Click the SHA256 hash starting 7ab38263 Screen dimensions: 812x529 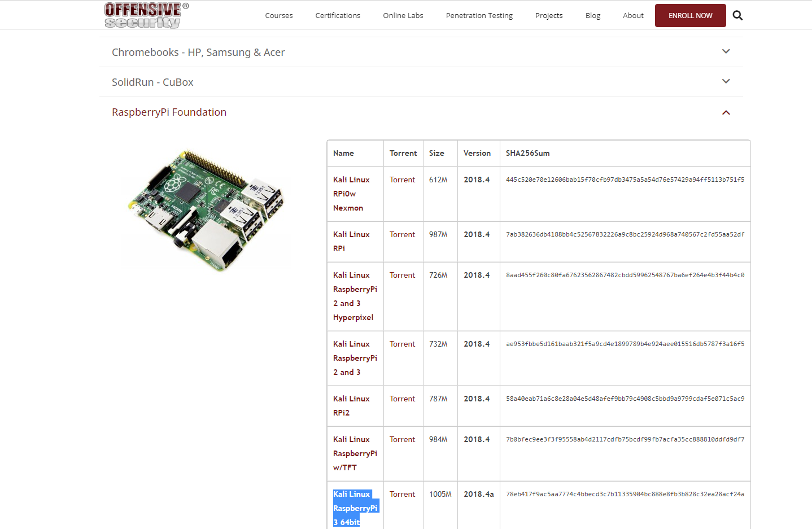[x=625, y=234]
